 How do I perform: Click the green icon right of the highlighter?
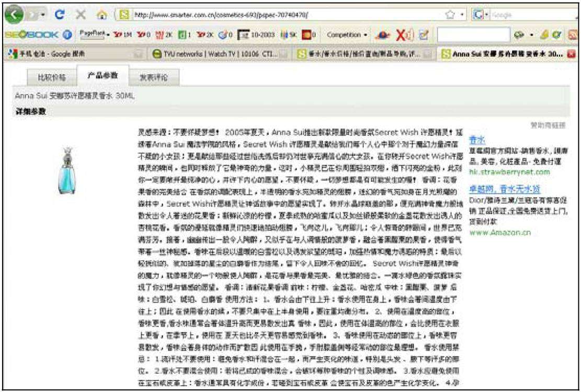pos(556,35)
